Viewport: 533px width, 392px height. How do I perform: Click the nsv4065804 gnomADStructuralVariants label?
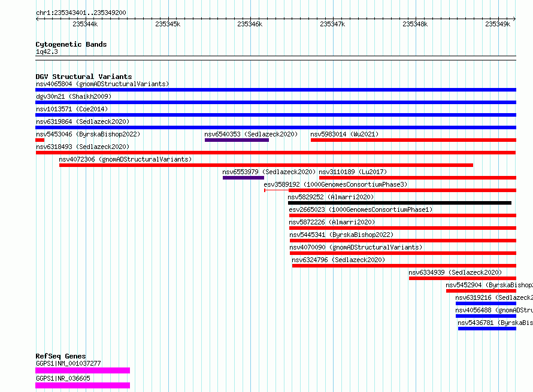pos(102,84)
